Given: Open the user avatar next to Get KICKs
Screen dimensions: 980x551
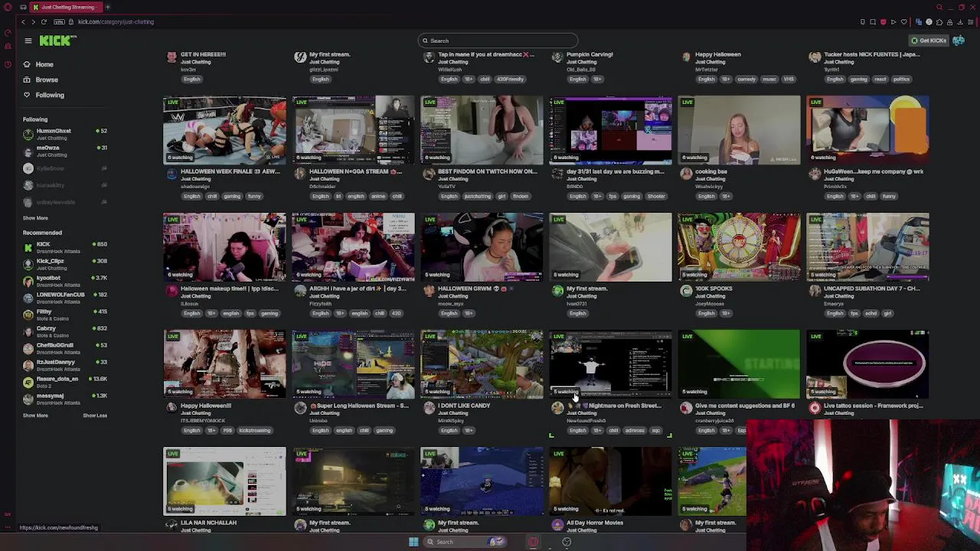Looking at the screenshot, I should [x=959, y=41].
